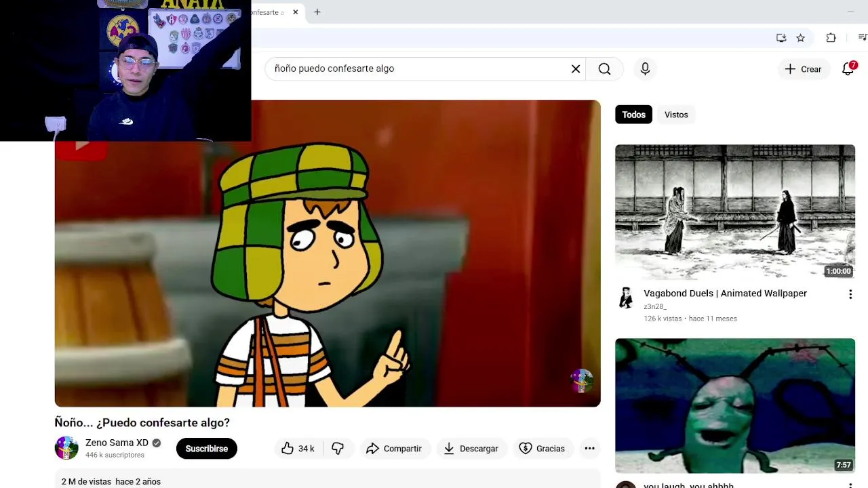
Task: Click the active browser tab title
Action: pos(268,12)
